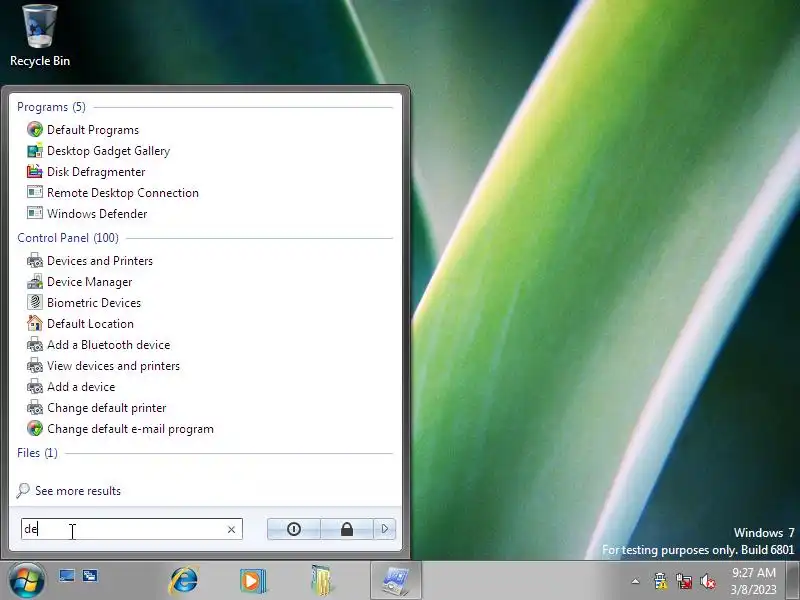Open Windows Defender search result
The image size is (800, 600).
[97, 213]
